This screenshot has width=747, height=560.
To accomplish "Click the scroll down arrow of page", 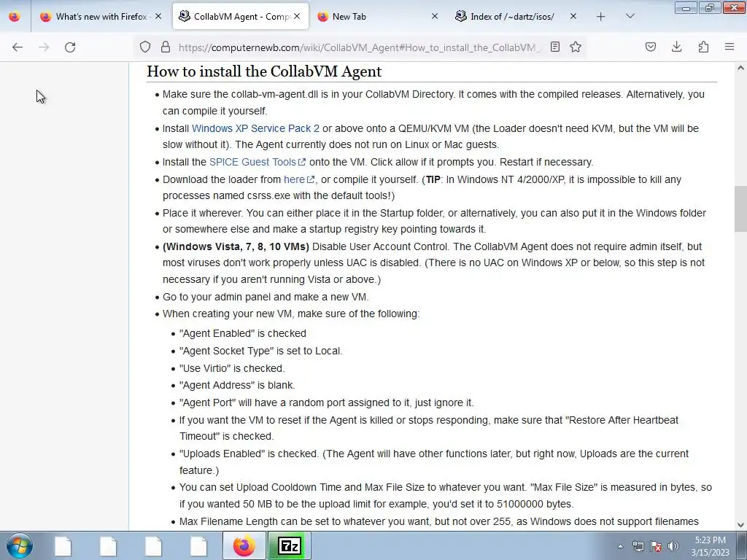I will 740,525.
